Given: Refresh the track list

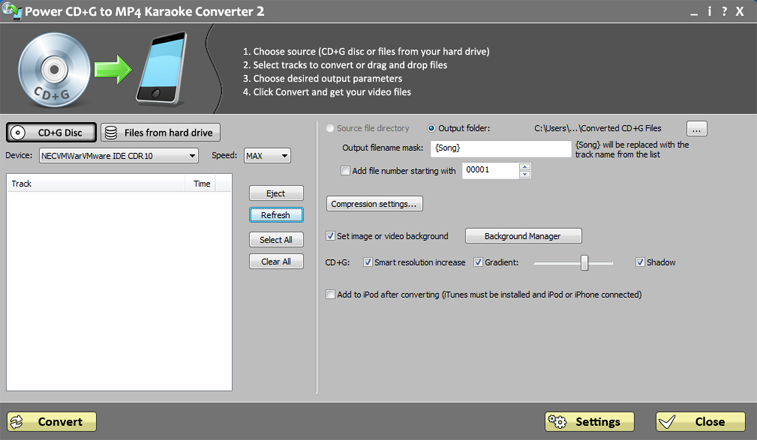Looking at the screenshot, I should click(276, 215).
